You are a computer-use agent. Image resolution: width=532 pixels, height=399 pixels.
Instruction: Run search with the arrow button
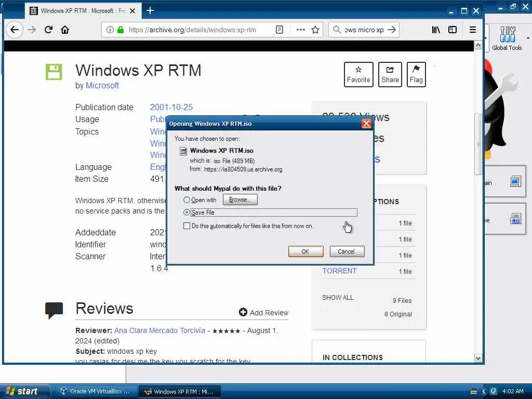pyautogui.click(x=392, y=30)
